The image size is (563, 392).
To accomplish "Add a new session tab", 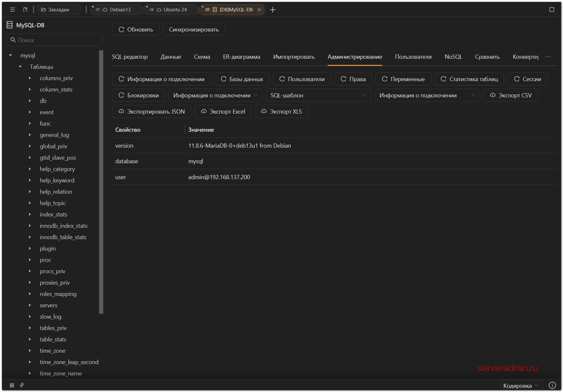I will coord(273,10).
